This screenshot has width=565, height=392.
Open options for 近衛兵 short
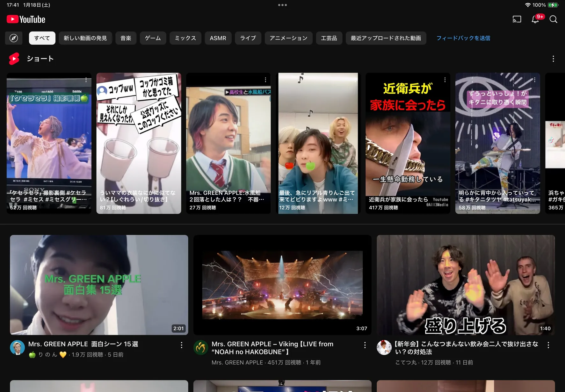pyautogui.click(x=445, y=80)
